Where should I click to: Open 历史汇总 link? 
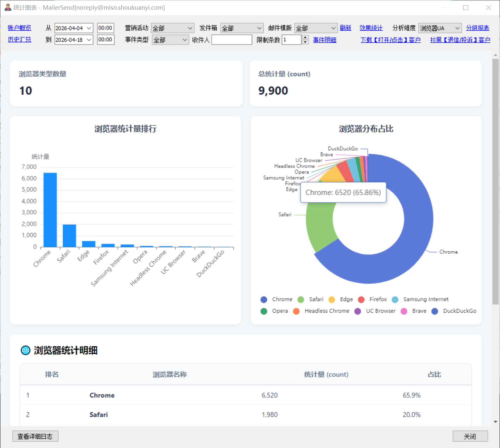(19, 39)
